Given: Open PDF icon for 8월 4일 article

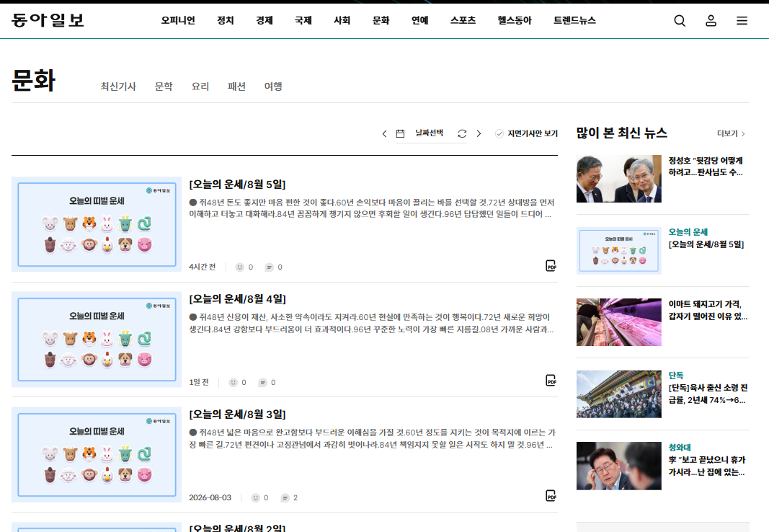Looking at the screenshot, I should click(x=551, y=381).
